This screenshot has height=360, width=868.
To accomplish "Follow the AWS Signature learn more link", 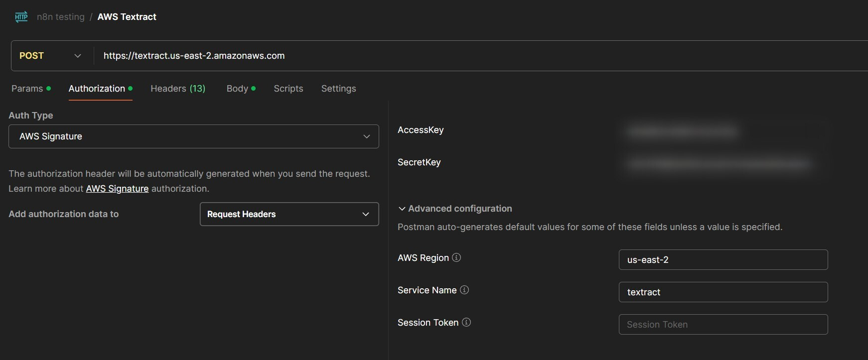I will pos(117,189).
